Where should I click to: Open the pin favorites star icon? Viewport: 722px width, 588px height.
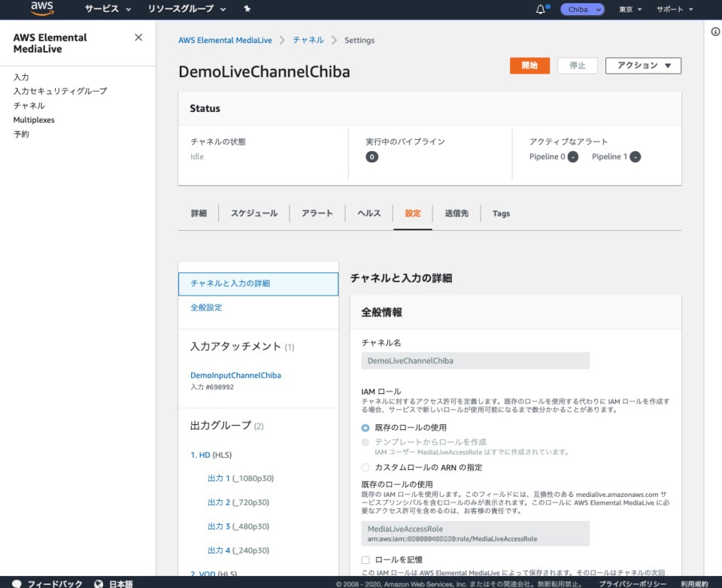click(247, 9)
